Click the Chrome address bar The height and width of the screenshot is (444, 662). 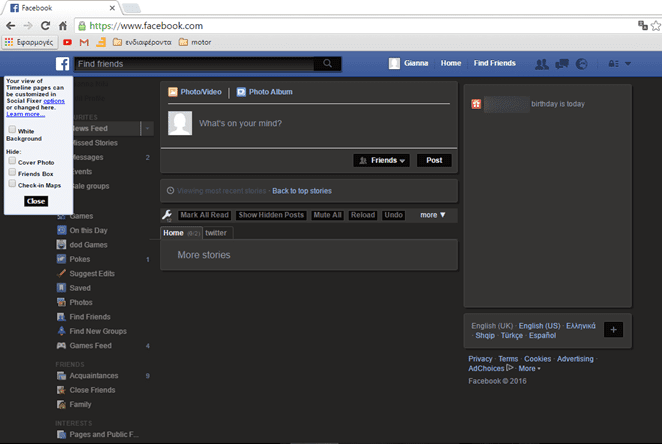click(355, 26)
